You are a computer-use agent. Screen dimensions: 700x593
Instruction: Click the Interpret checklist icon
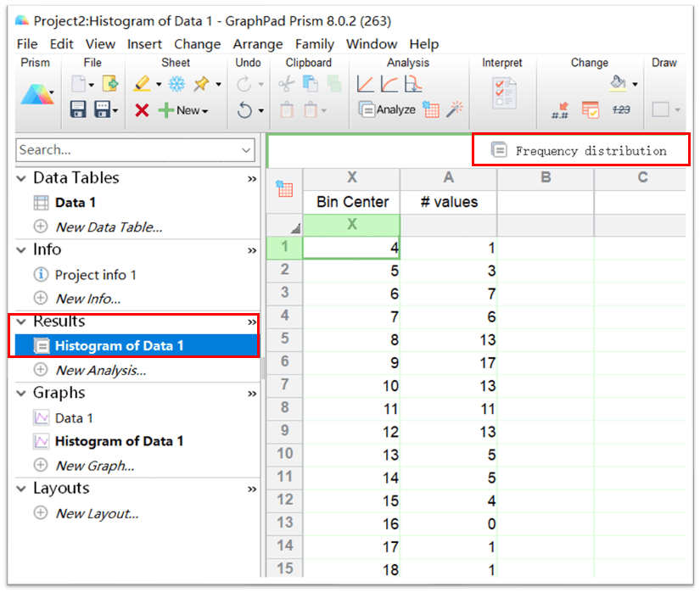coord(504,92)
